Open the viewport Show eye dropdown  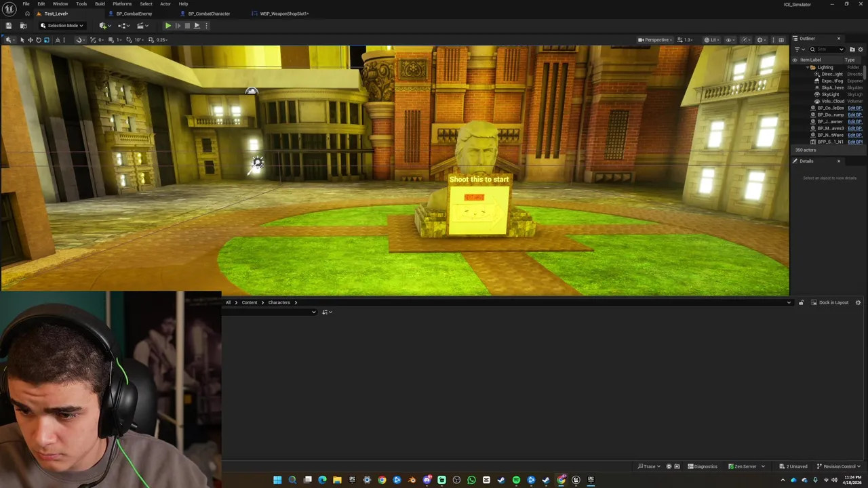pos(730,40)
